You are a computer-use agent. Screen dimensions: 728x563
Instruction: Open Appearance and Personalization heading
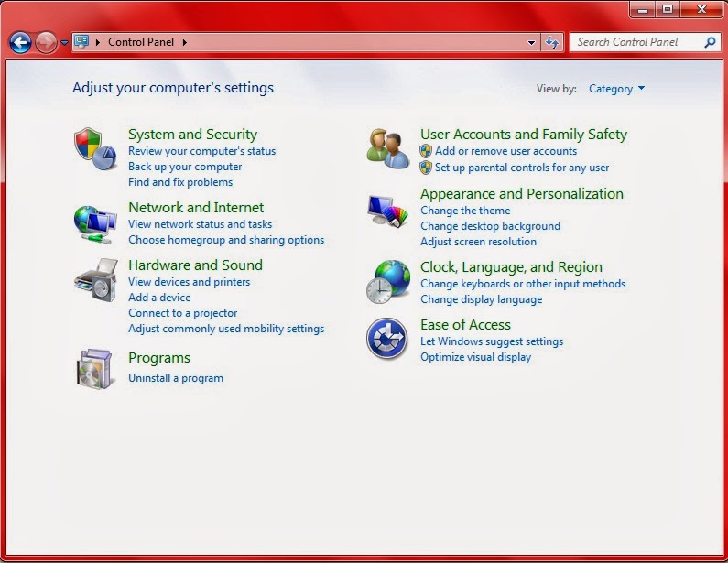click(x=522, y=193)
